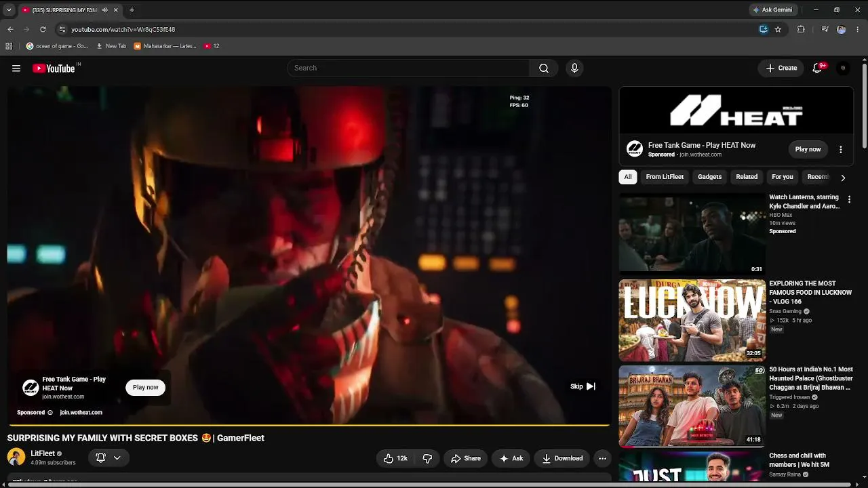
Task: Click the Ask button
Action: 511,458
